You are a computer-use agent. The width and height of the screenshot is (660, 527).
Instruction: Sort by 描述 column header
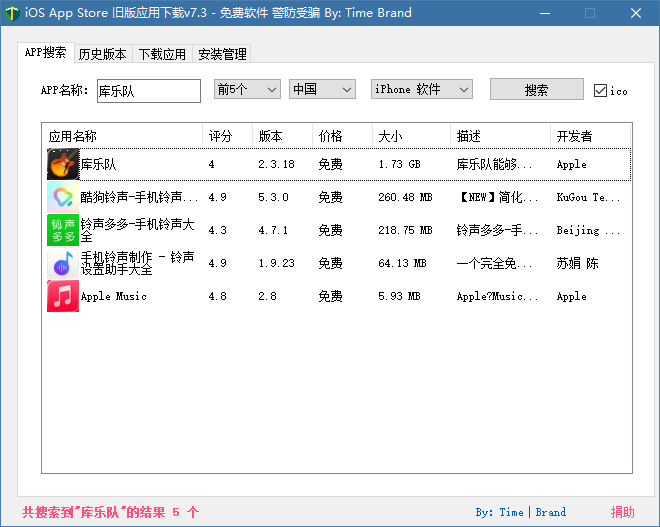(x=500, y=136)
